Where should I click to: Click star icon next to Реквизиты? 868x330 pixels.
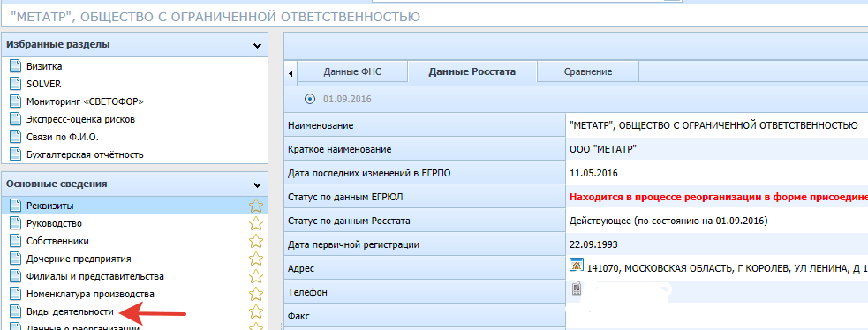(x=256, y=206)
